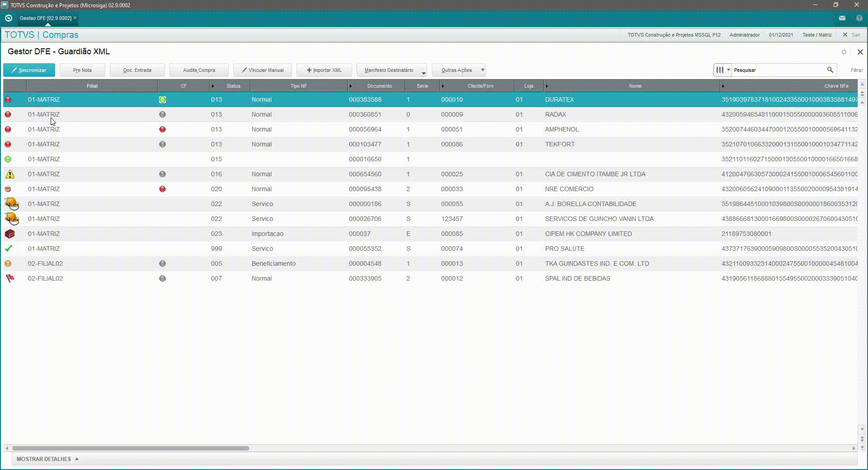Click the yellow warning triangle for CIA DE CIMENTO ITAMBE

pyautogui.click(x=9, y=174)
